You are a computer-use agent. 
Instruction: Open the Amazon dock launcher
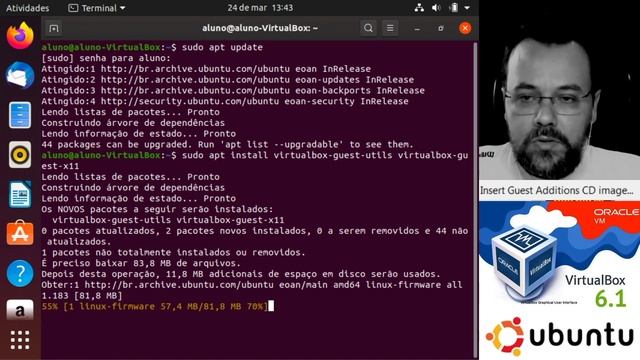(x=20, y=311)
